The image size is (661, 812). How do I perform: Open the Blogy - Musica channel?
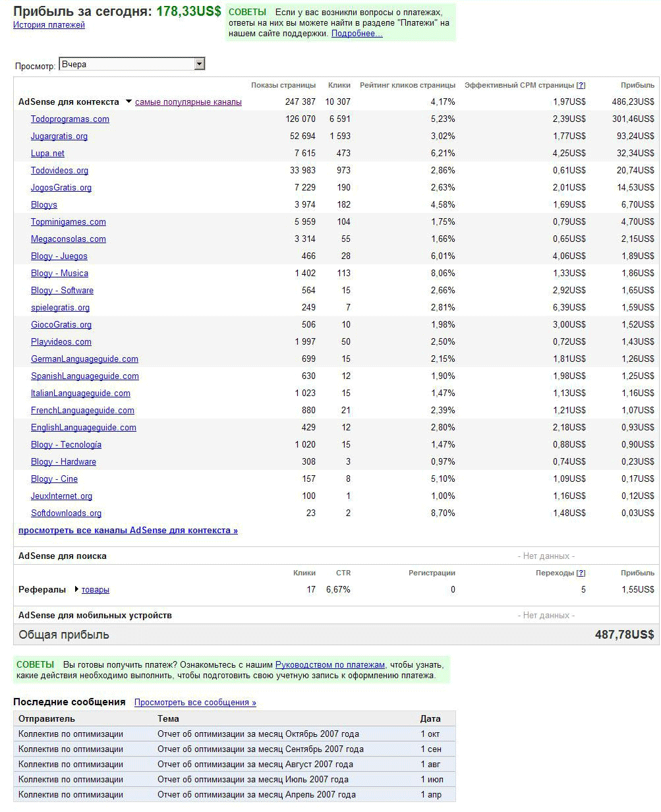[59, 274]
